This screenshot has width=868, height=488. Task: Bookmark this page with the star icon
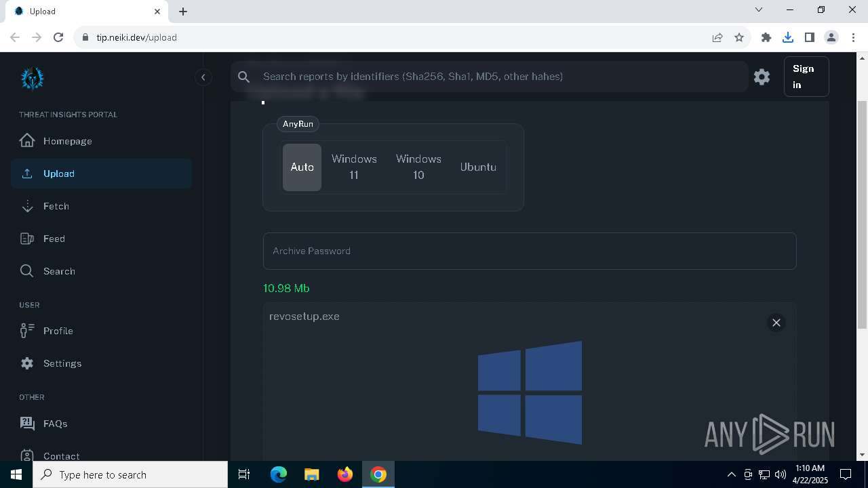[x=739, y=37]
